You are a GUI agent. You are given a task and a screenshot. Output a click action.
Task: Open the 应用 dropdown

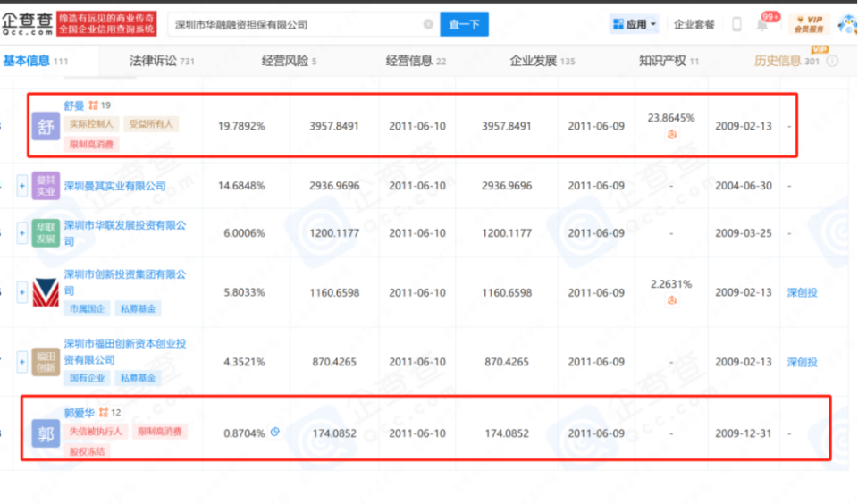coord(635,24)
